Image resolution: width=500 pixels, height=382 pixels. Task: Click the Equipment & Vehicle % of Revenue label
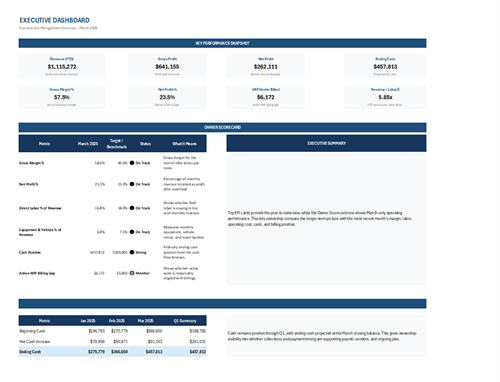[40, 232]
